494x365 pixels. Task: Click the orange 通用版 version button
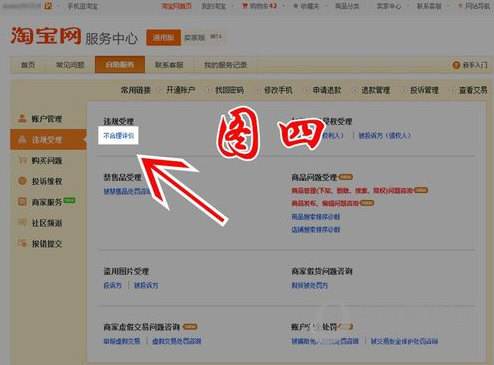163,37
